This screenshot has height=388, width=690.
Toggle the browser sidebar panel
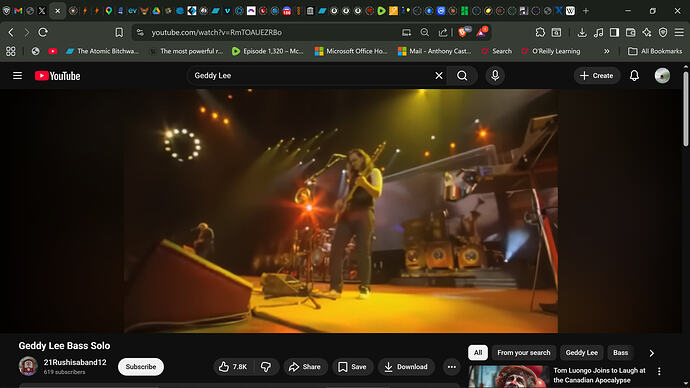pos(614,32)
